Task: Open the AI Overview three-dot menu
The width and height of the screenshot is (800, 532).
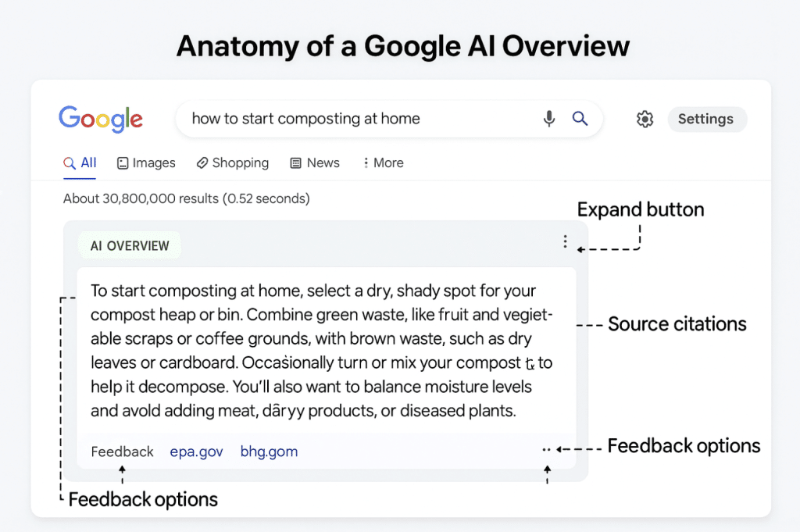Action: (x=565, y=242)
